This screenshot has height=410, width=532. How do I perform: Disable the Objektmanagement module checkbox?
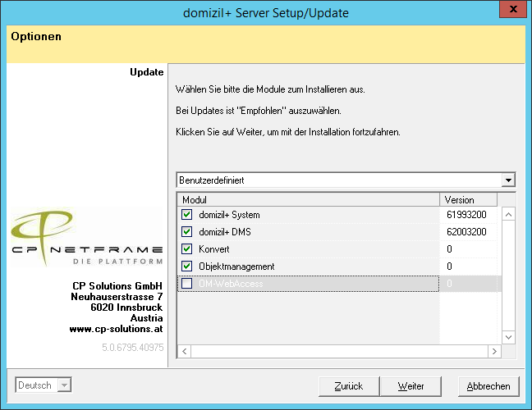[186, 266]
